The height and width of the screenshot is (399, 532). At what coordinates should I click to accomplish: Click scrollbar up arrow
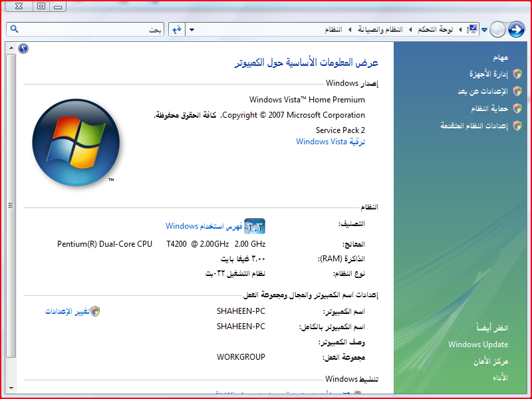click(11, 48)
